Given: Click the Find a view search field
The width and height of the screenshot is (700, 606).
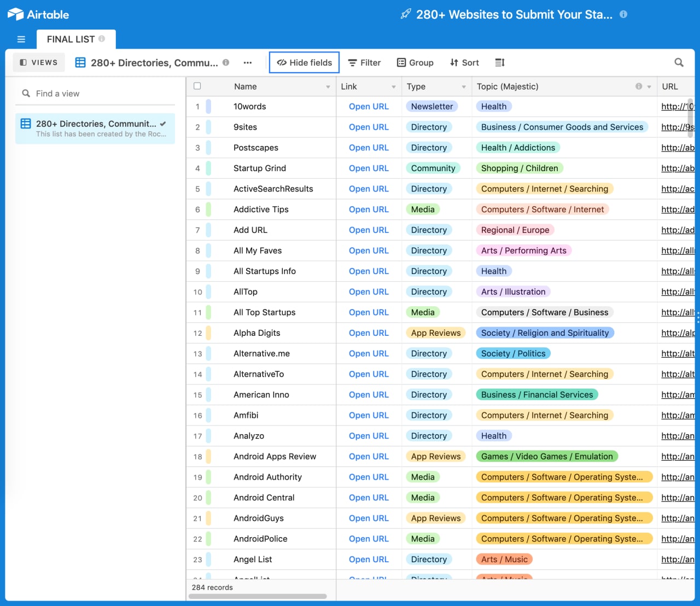Looking at the screenshot, I should (x=95, y=94).
